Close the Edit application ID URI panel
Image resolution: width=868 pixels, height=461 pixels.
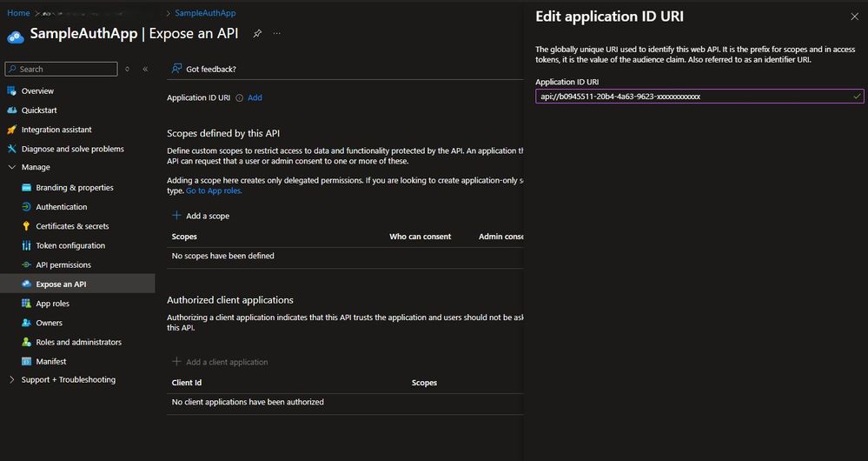tap(854, 17)
